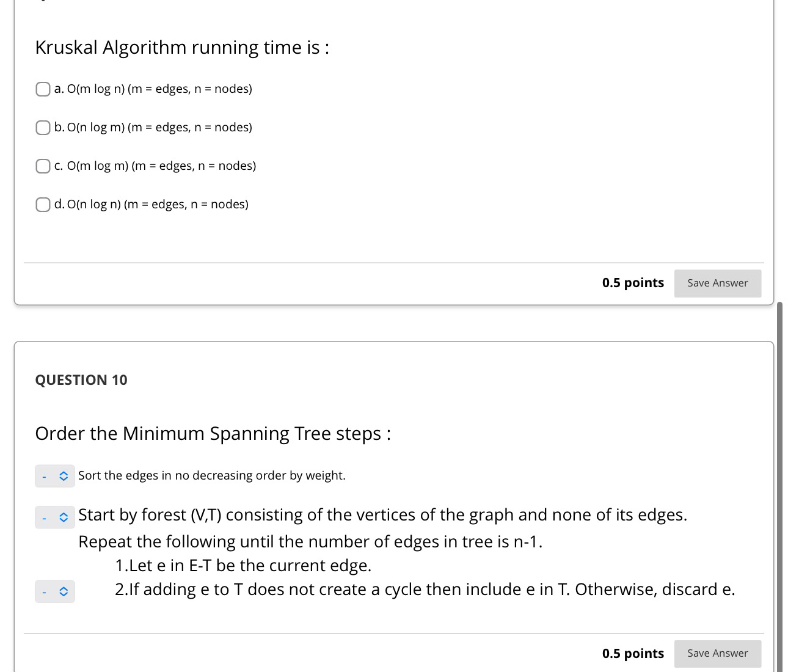Check option c. O(m log m)
This screenshot has width=788, height=672.
43,166
